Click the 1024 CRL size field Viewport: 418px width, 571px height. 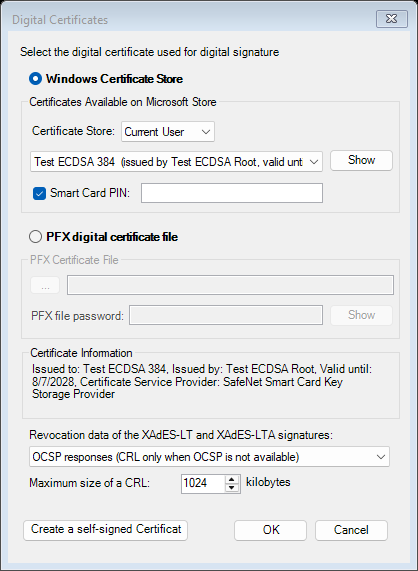point(203,484)
